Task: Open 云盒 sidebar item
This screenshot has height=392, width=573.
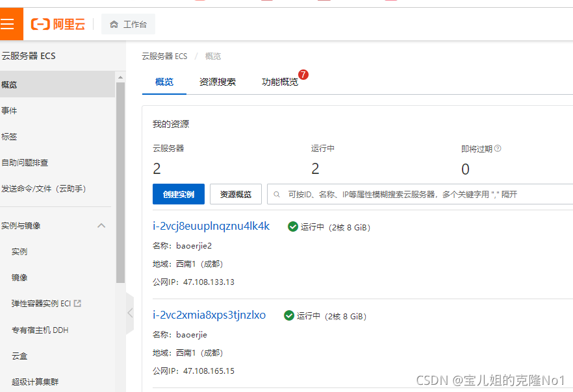Action: tap(19, 356)
